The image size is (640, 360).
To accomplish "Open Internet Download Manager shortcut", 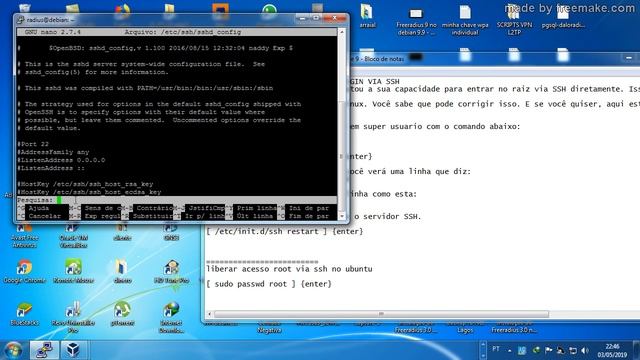I will click(x=171, y=318).
